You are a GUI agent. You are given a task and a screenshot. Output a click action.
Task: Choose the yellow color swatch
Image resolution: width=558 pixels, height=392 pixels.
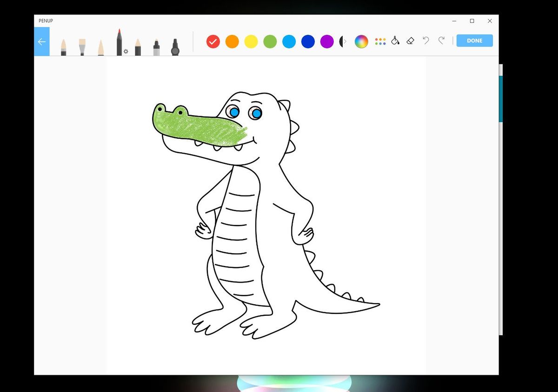pyautogui.click(x=251, y=41)
